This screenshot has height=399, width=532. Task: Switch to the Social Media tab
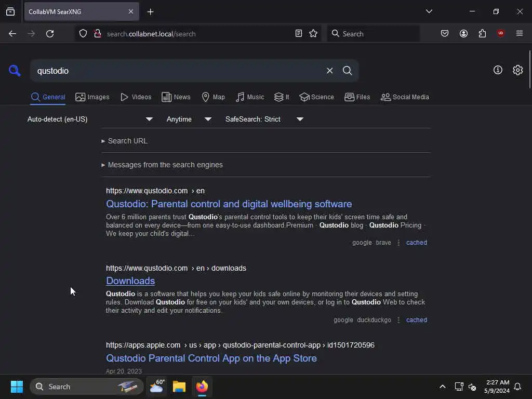pyautogui.click(x=404, y=97)
